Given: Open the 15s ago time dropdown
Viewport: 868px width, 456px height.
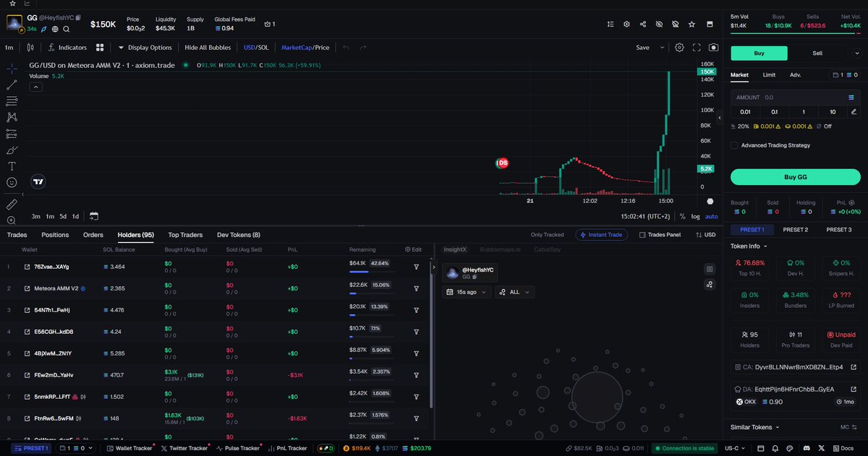Looking at the screenshot, I should [467, 292].
